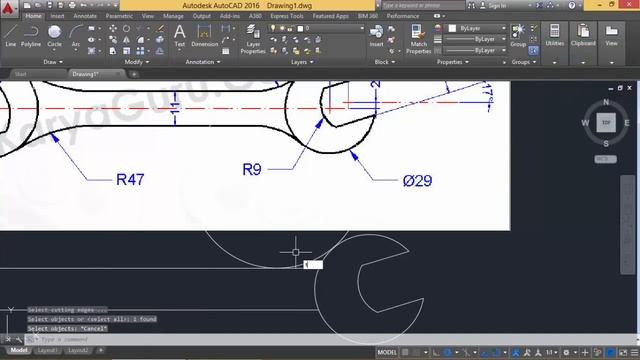Open the AutoCAD application menu

tap(8, 8)
